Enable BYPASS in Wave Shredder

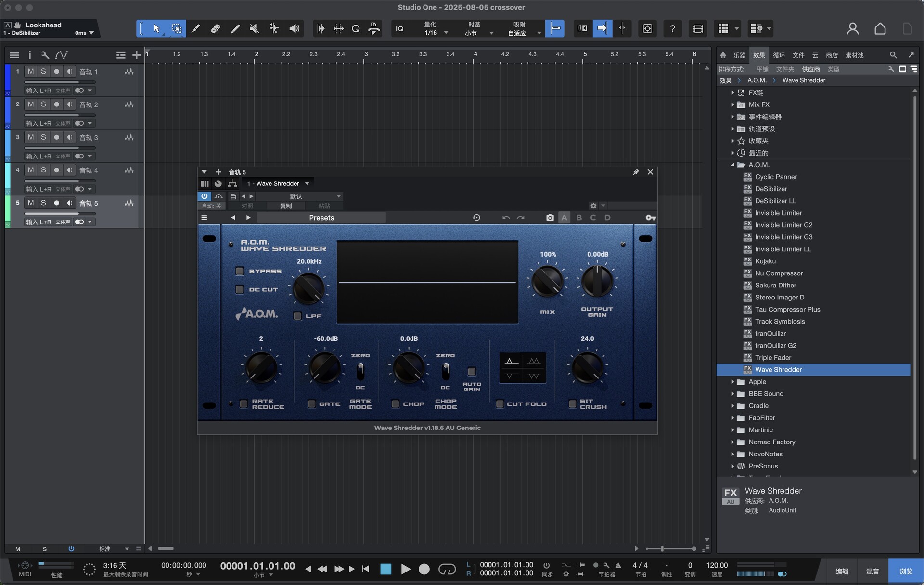(x=240, y=271)
